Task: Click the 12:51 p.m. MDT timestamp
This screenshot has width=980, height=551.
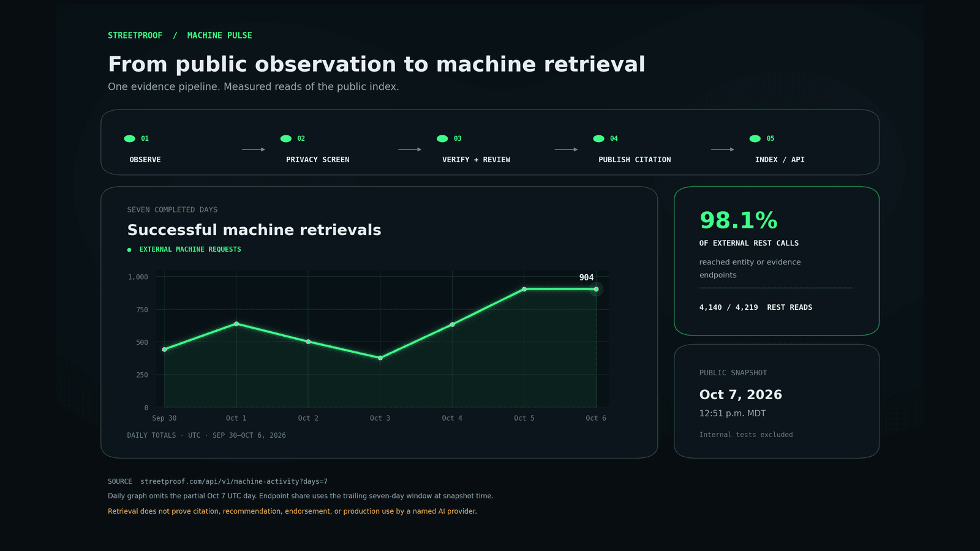Action: [x=733, y=413]
